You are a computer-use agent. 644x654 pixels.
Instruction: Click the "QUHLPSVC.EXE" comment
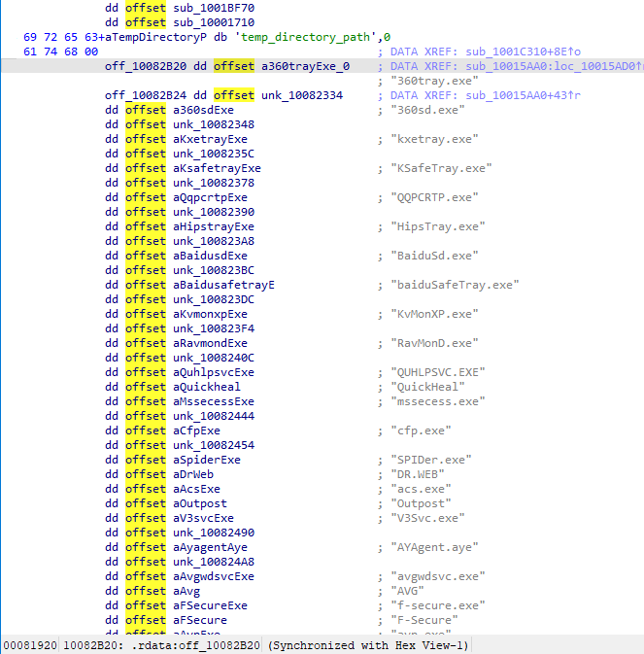tap(438, 373)
